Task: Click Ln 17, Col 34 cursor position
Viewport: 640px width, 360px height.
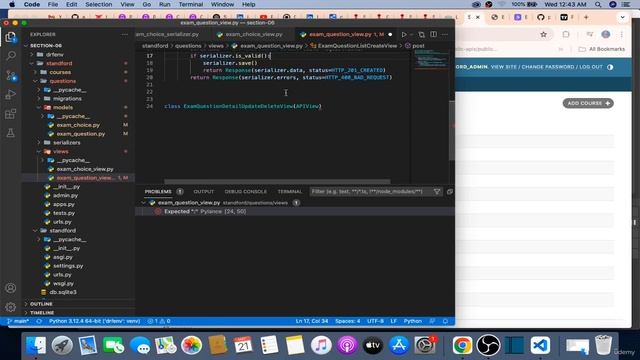Action: (312, 321)
